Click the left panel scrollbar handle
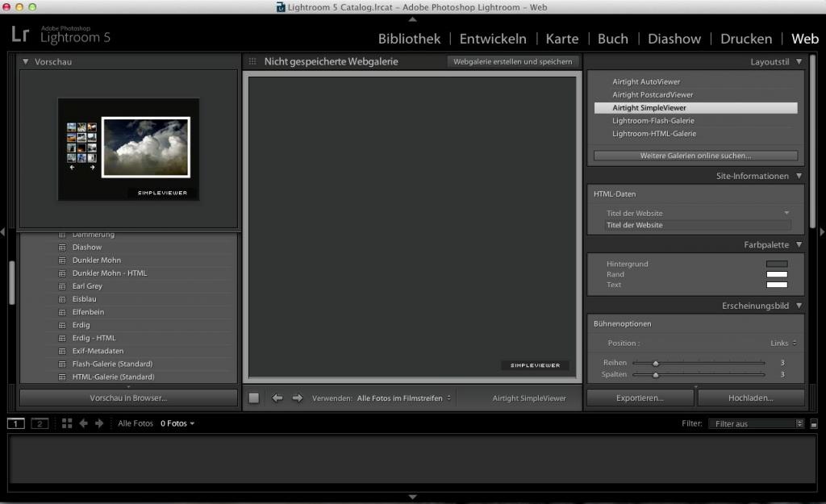The image size is (826, 504). (11, 283)
